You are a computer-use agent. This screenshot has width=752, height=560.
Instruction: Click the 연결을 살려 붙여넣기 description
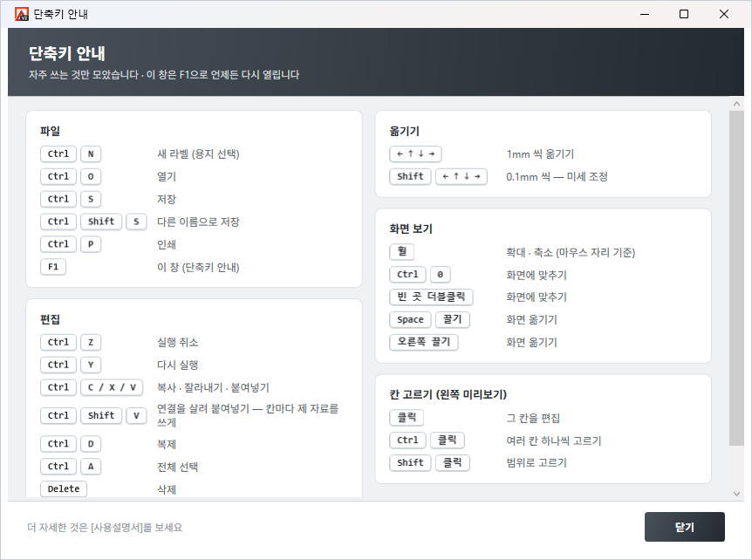[248, 415]
